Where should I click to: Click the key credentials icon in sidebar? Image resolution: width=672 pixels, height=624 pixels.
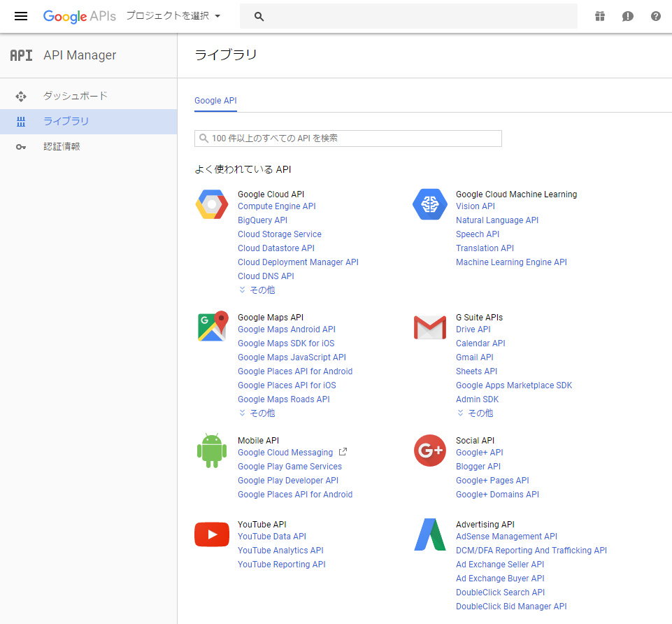(21, 147)
